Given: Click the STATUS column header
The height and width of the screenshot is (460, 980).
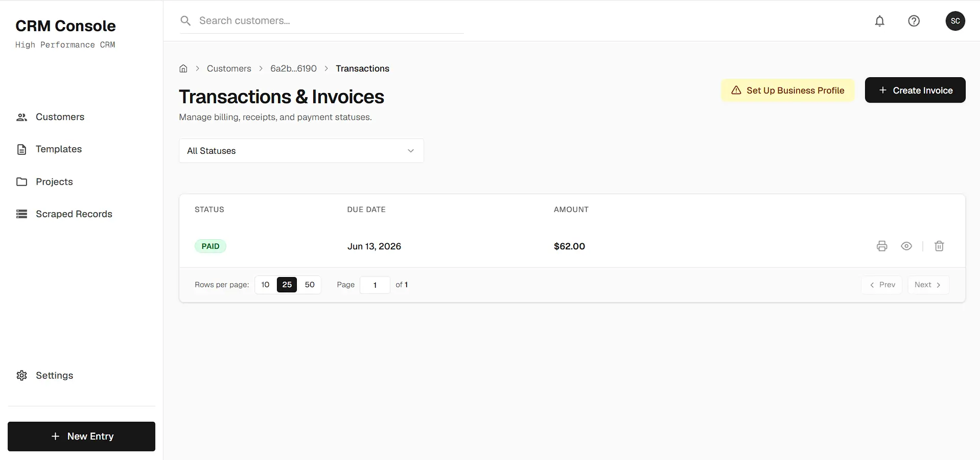Looking at the screenshot, I should [x=209, y=210].
